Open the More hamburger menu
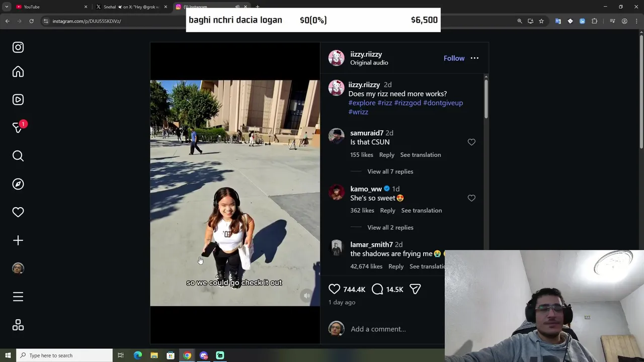Viewport: 644px width, 362px height. [x=18, y=297]
